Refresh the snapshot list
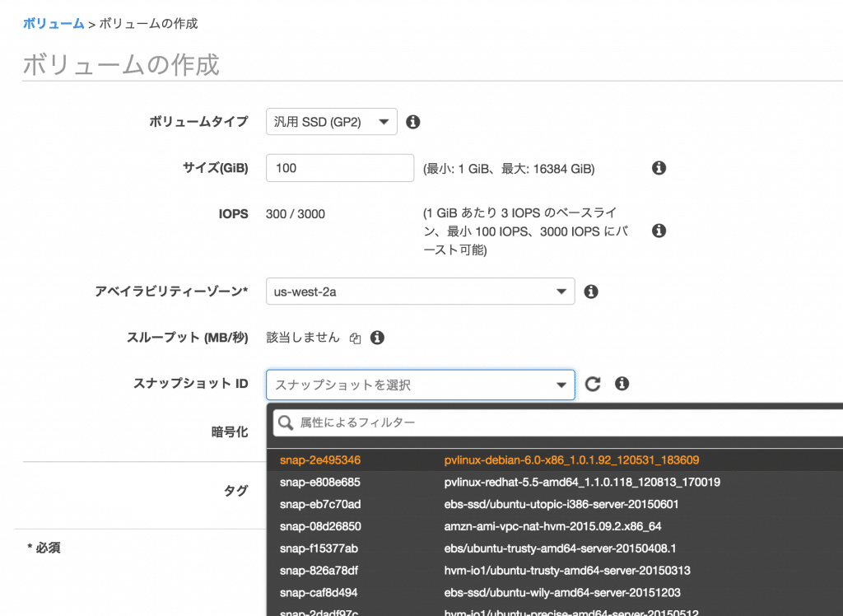The width and height of the screenshot is (843, 616). [x=593, y=384]
